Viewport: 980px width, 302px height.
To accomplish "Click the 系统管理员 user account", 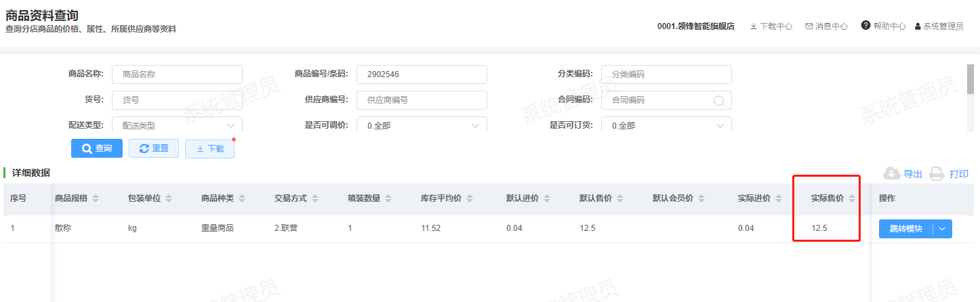I will point(939,26).
